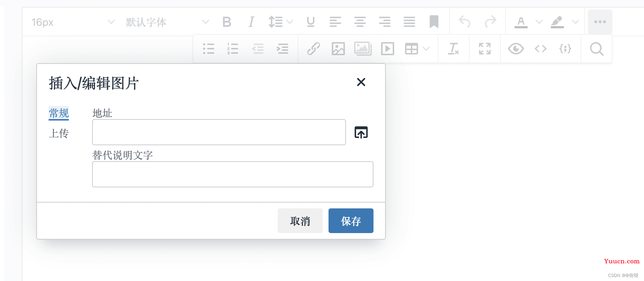Click the 地址 input field
This screenshot has width=644, height=281.
[x=219, y=132]
